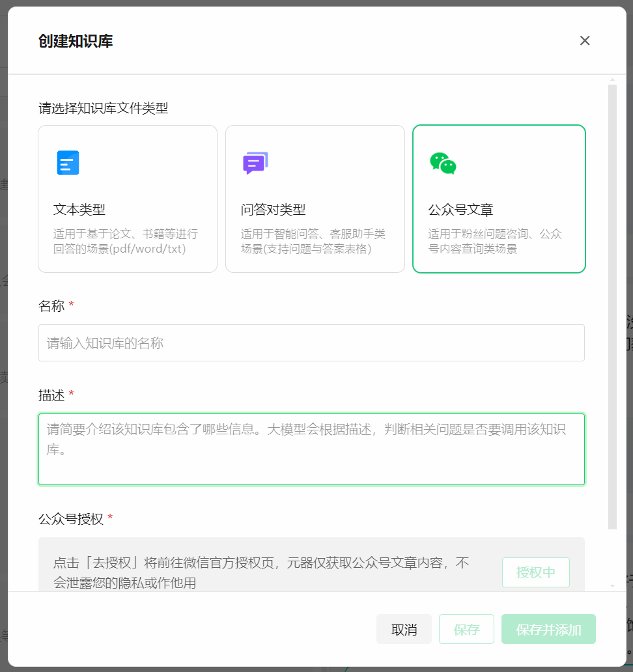Select the 公众号文章 knowledge base type
Image resolution: width=633 pixels, height=672 pixels.
(x=499, y=199)
